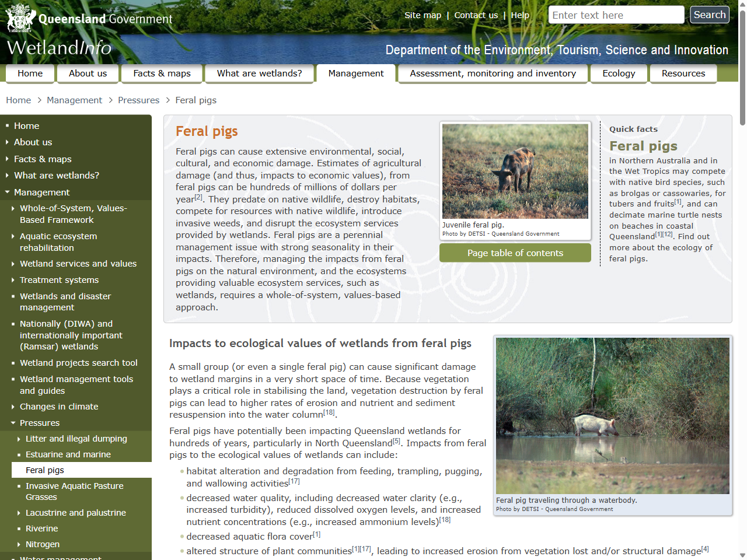Open the Assessment, monitoring and inventory tab
This screenshot has height=560, width=747.
pyautogui.click(x=493, y=73)
